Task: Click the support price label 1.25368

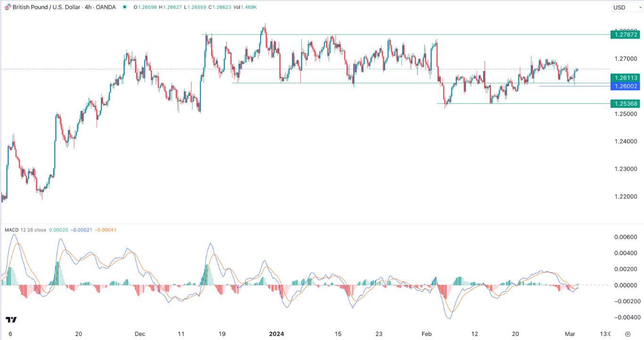Action: point(626,103)
